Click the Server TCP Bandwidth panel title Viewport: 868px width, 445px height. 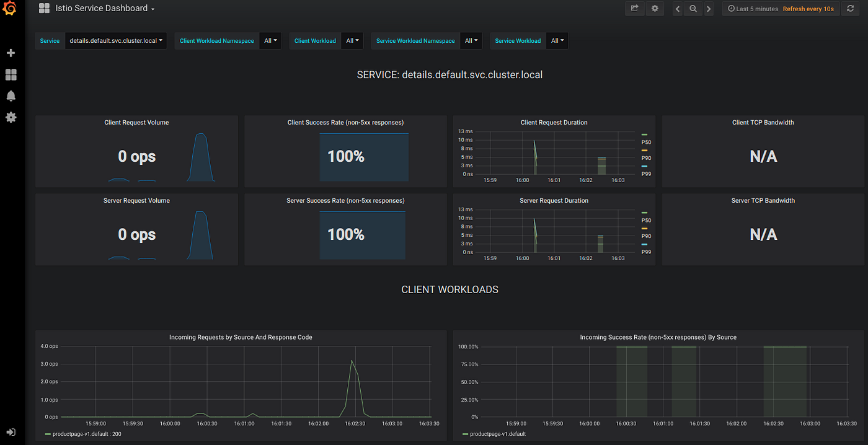click(763, 200)
